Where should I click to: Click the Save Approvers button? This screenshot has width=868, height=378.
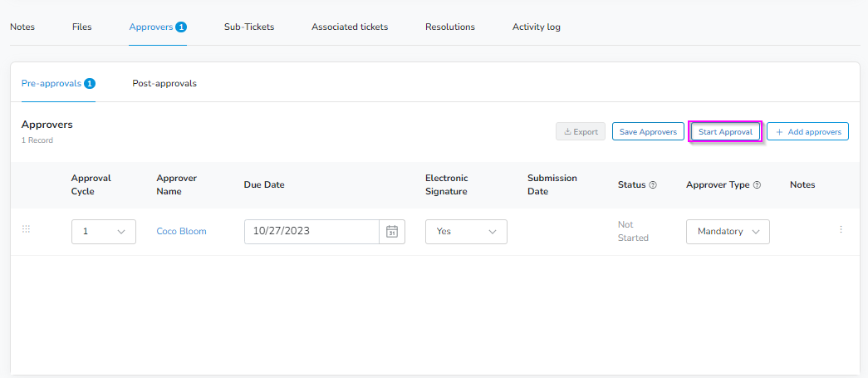pos(648,132)
